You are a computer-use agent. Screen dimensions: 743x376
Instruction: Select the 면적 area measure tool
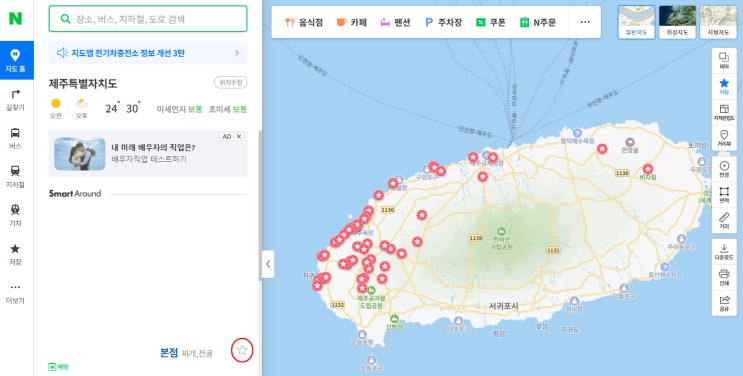724,194
